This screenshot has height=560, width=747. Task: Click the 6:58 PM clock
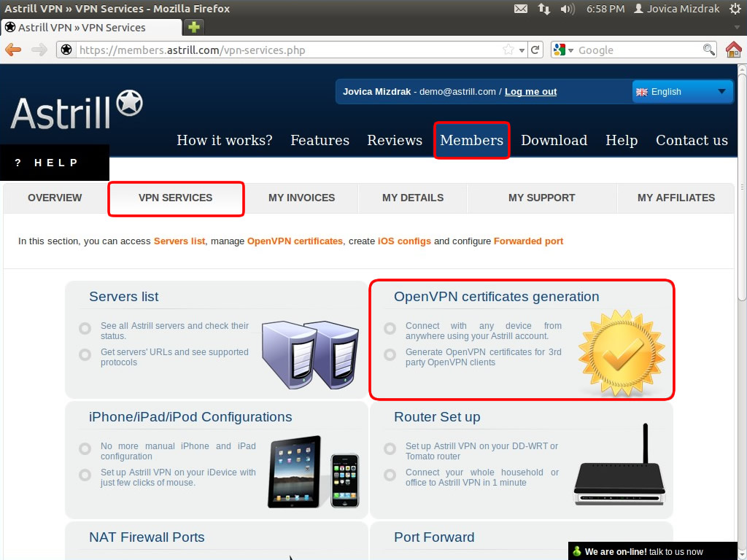click(x=605, y=9)
